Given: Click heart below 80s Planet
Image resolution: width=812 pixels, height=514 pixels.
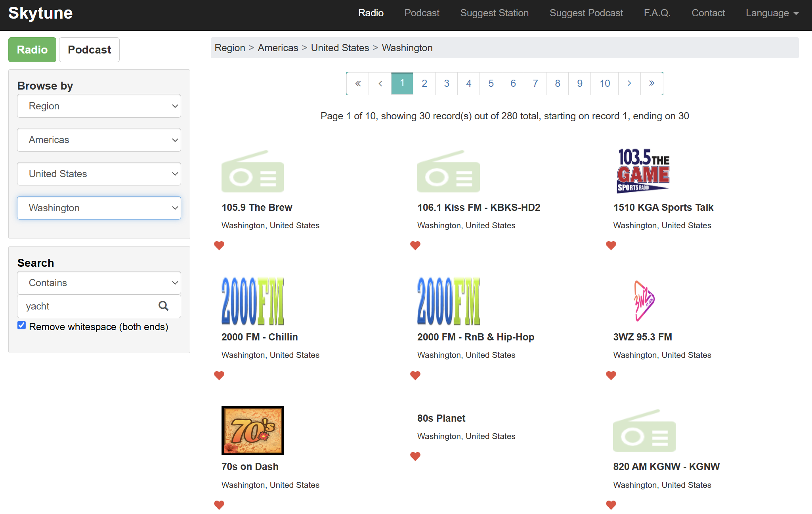Looking at the screenshot, I should click(415, 456).
